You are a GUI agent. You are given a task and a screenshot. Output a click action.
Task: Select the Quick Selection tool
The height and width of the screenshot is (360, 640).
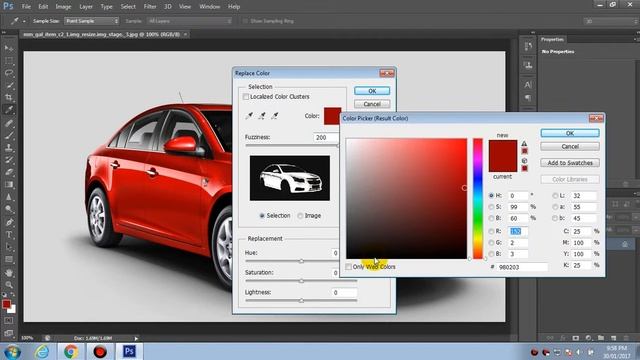[9, 85]
